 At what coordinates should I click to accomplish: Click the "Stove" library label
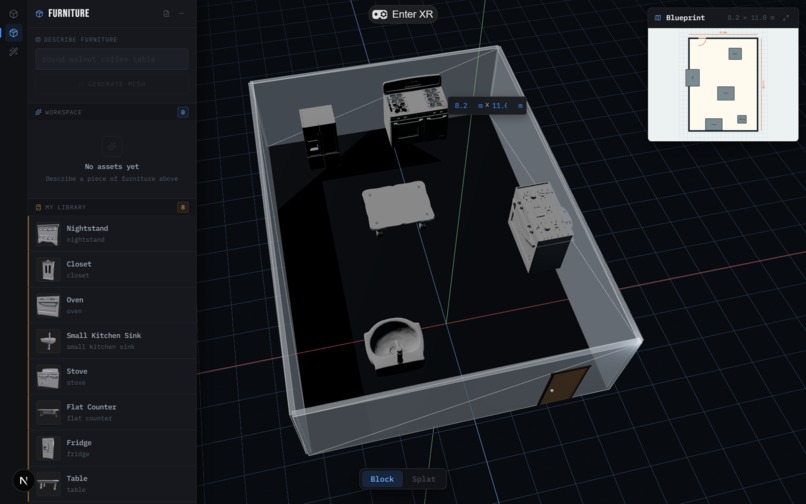coord(77,371)
